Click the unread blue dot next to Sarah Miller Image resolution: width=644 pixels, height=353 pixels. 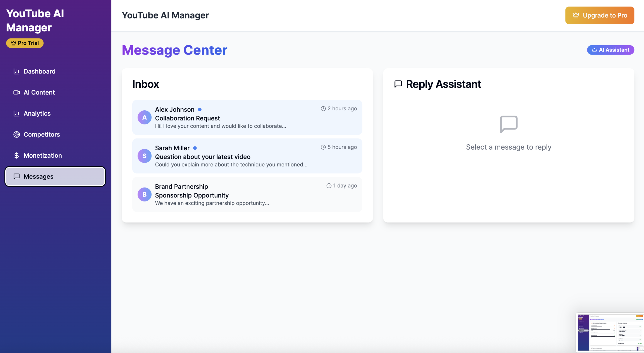[195, 148]
